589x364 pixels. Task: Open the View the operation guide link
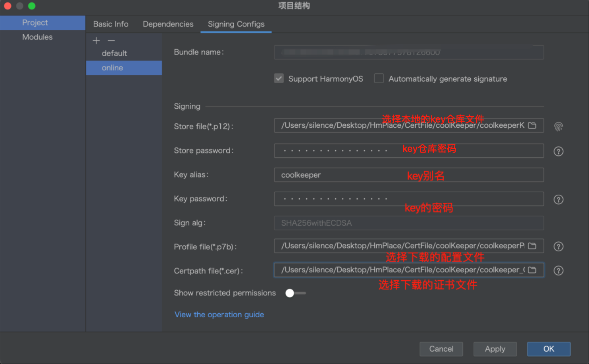(x=219, y=314)
